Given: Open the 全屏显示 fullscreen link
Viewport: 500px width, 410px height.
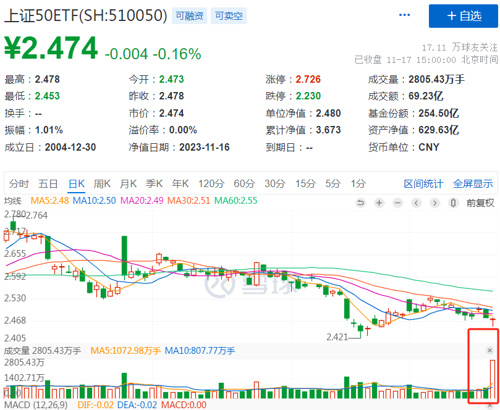Looking at the screenshot, I should [473, 184].
